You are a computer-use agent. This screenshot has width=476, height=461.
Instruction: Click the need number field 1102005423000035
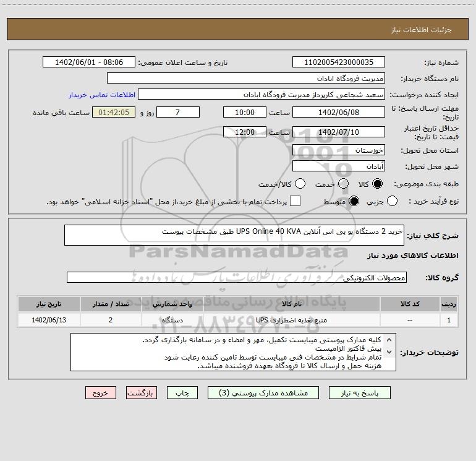(x=339, y=62)
